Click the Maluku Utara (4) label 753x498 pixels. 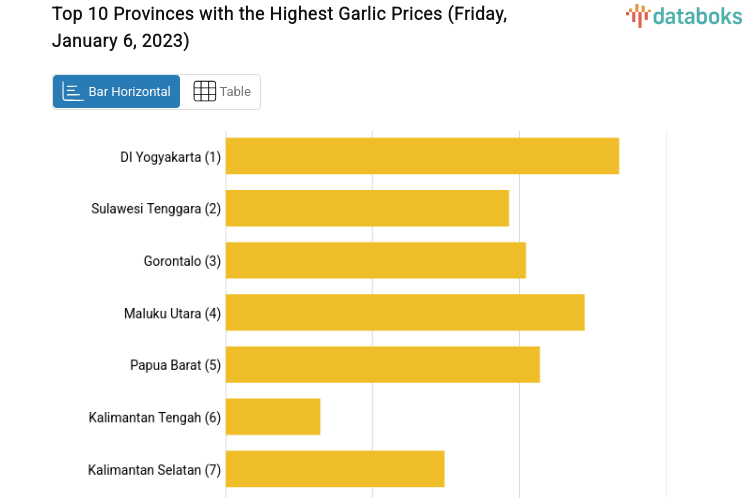click(172, 313)
